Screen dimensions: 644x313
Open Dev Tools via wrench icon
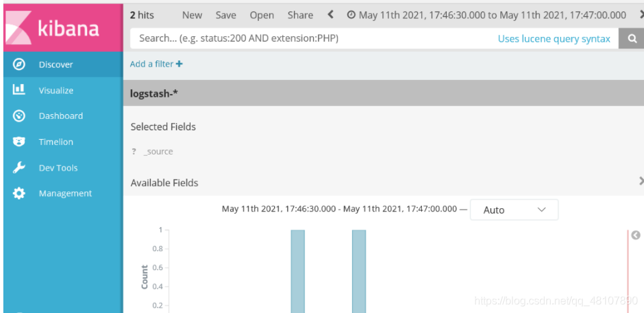click(x=19, y=167)
